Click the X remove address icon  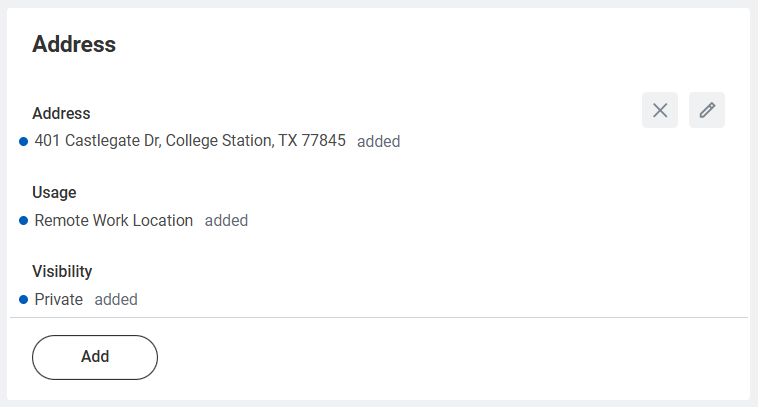click(660, 110)
